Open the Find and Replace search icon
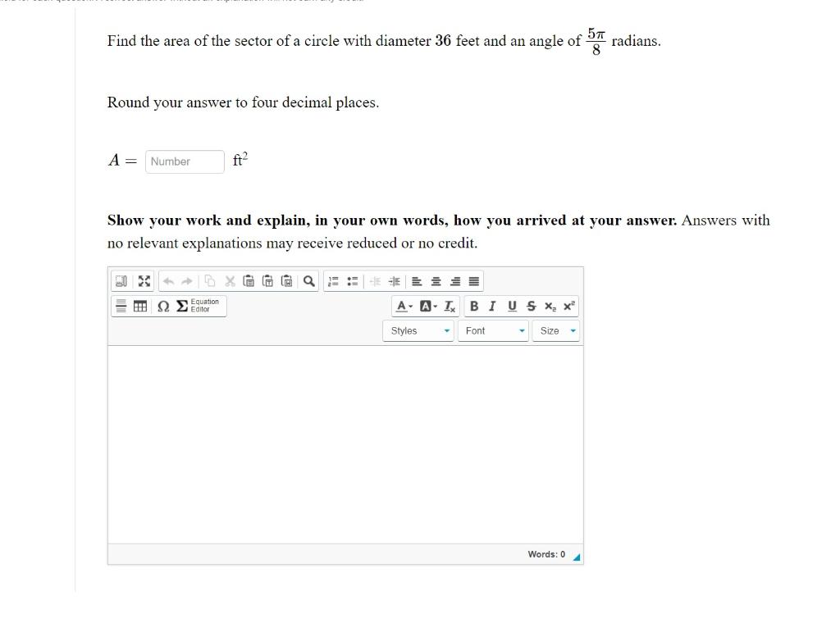Image resolution: width=840 pixels, height=623 pixels. pos(308,280)
